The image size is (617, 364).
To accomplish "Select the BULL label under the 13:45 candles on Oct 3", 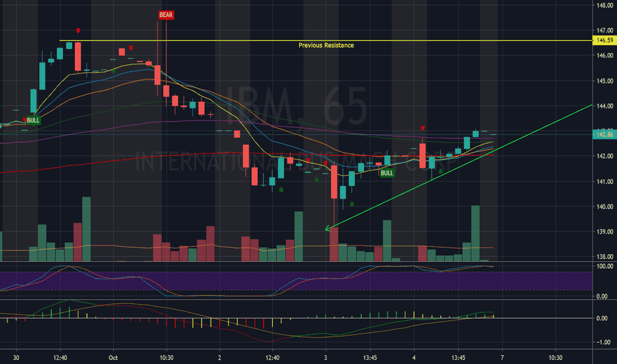I will (x=387, y=173).
